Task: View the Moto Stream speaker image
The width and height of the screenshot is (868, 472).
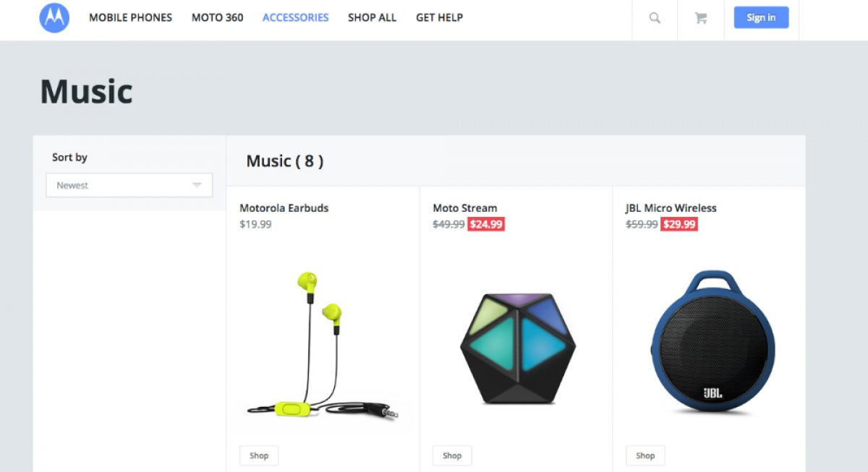Action: (517, 346)
